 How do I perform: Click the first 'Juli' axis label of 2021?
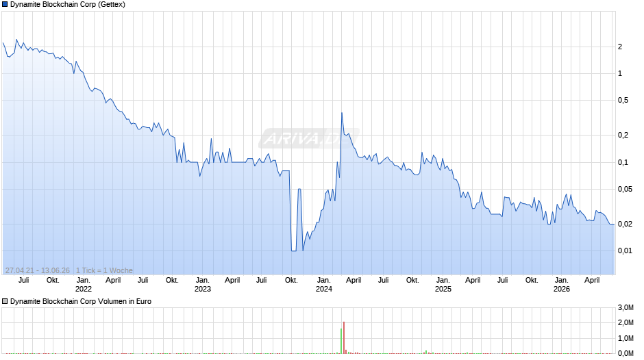[24, 281]
